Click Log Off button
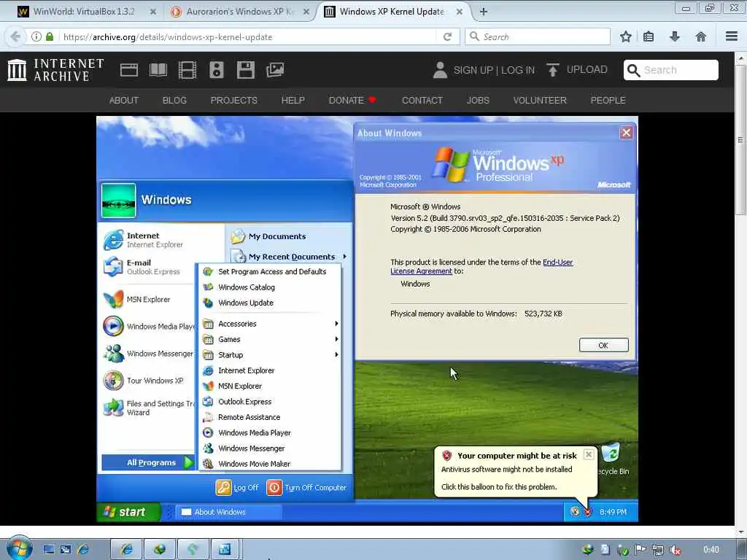 (x=237, y=488)
